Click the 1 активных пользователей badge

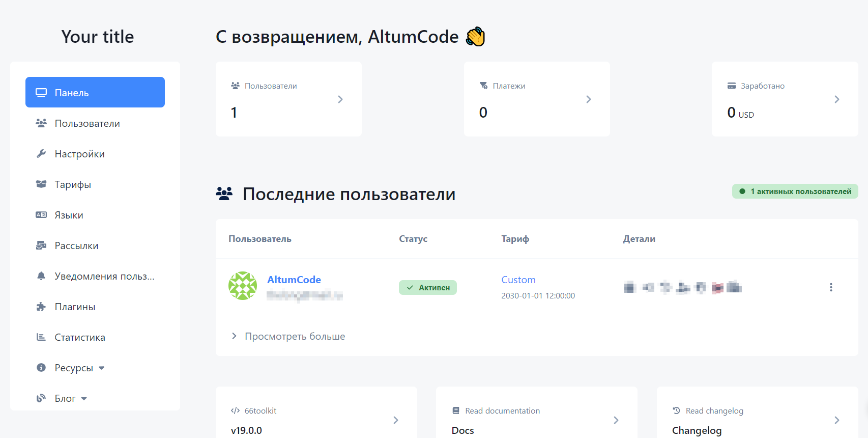[795, 191]
